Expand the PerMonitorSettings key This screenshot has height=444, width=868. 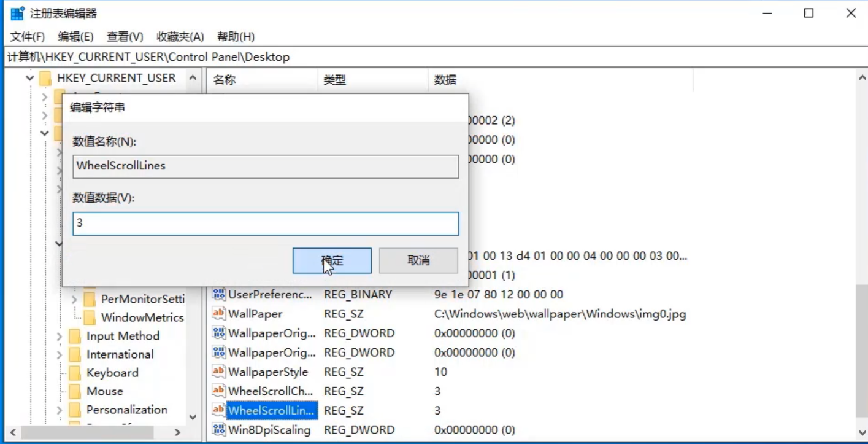point(74,299)
